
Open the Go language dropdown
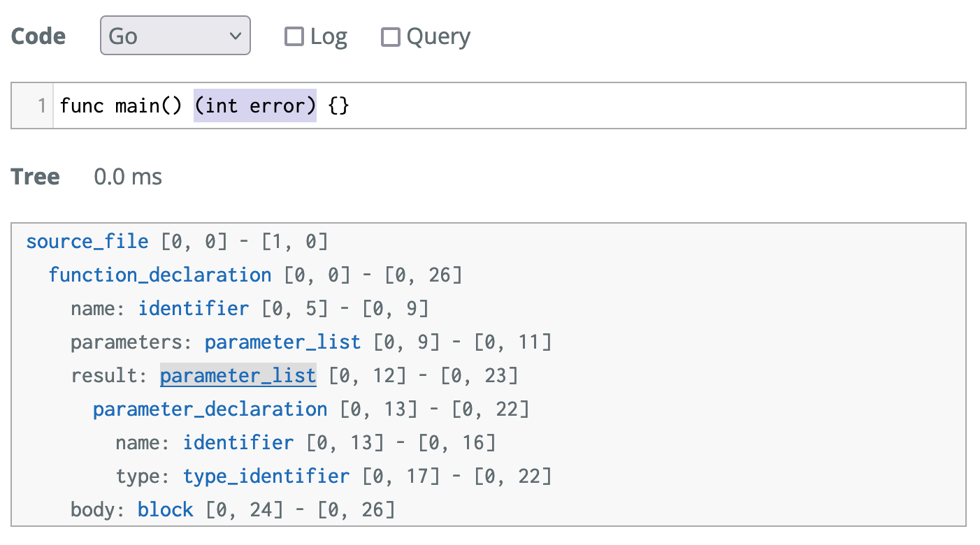point(175,36)
